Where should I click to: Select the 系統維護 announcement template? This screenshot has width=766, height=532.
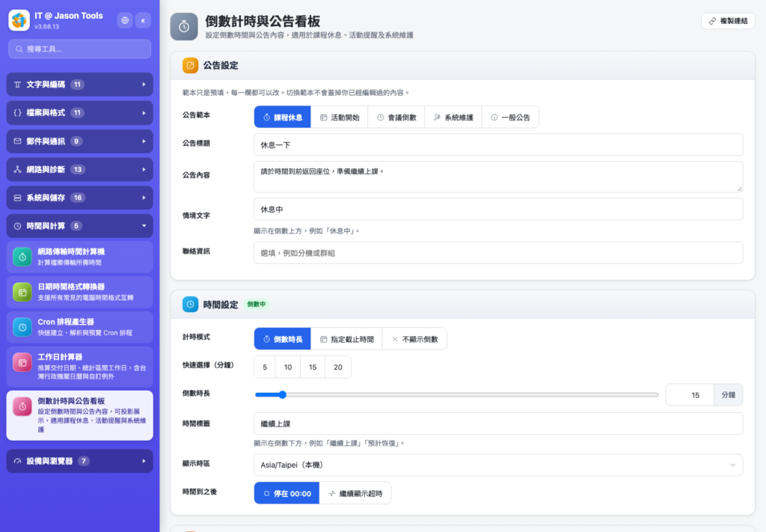(x=453, y=117)
